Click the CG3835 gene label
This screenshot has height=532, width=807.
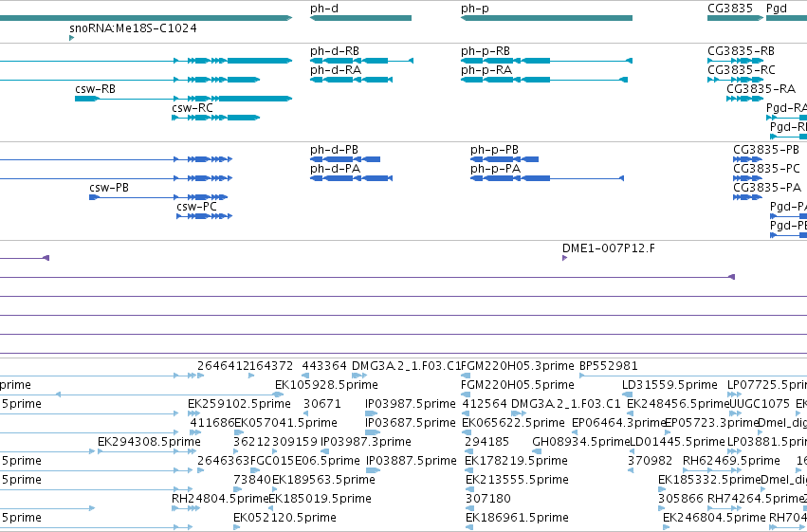(x=730, y=9)
